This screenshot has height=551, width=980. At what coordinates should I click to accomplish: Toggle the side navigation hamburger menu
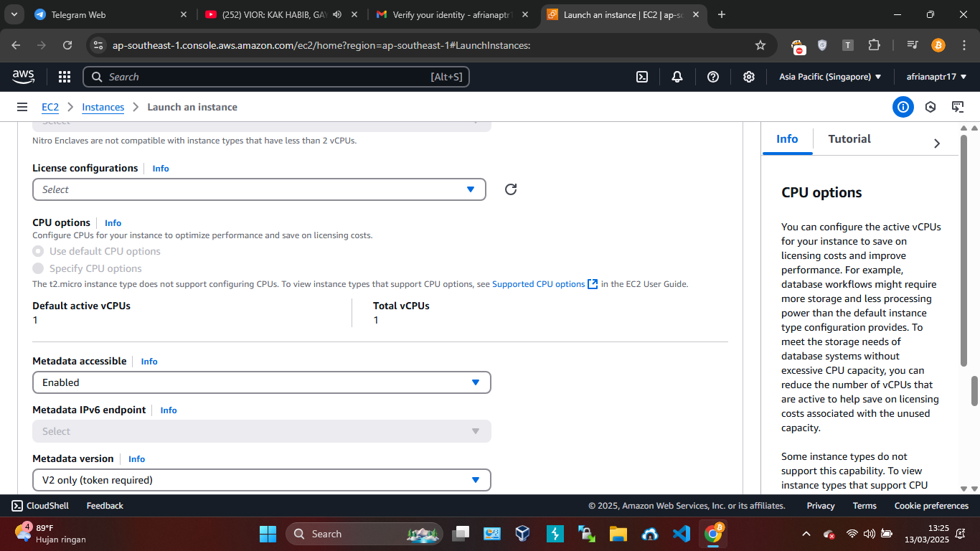click(22, 107)
